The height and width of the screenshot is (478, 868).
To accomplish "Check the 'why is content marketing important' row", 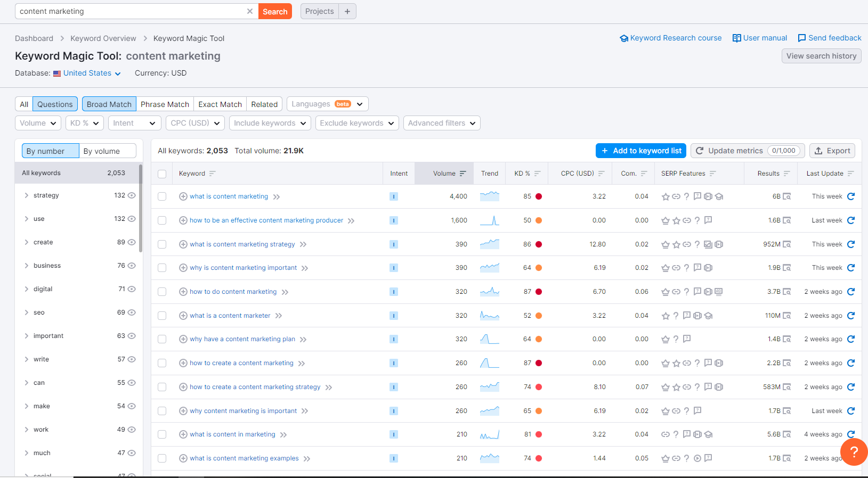I will (162, 268).
